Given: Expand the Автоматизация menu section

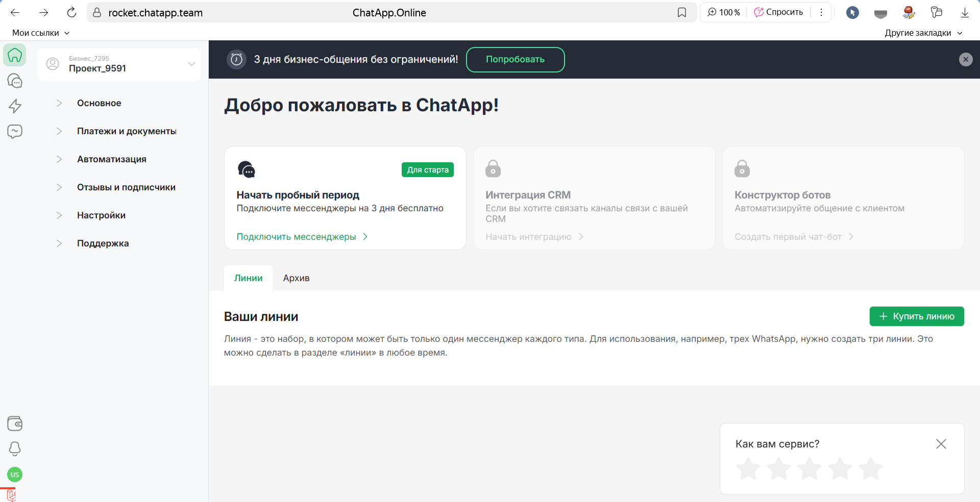Looking at the screenshot, I should click(x=111, y=159).
